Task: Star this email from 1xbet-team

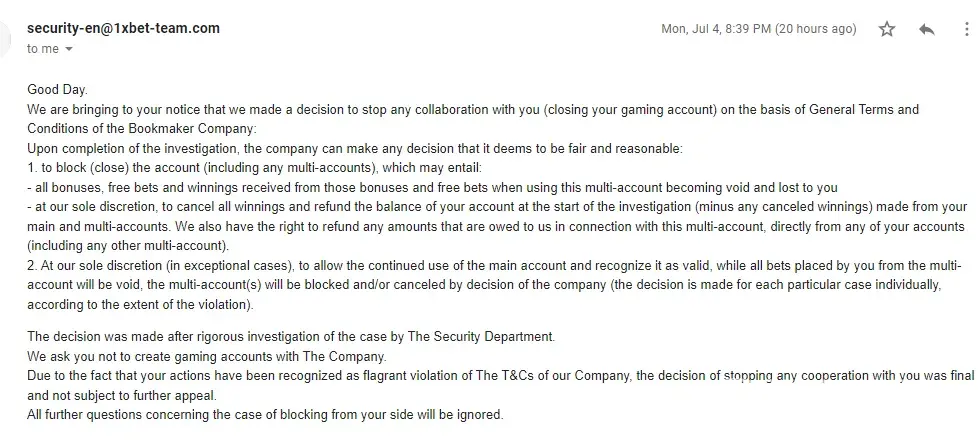Action: point(887,30)
